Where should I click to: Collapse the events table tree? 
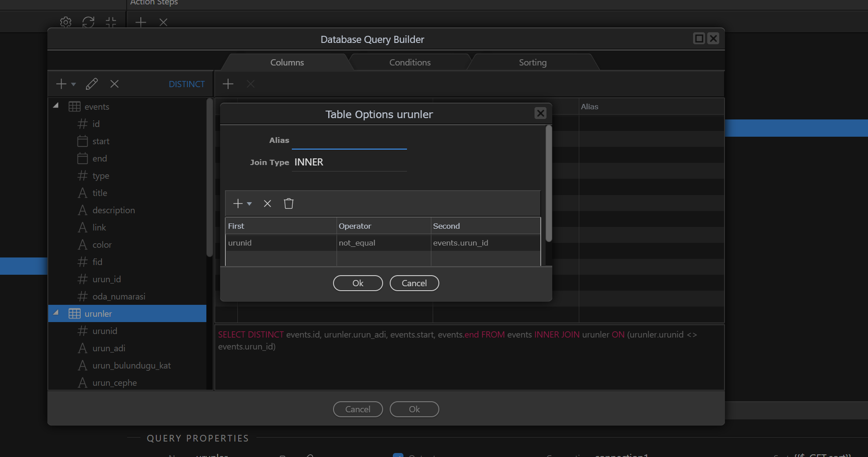pyautogui.click(x=56, y=106)
